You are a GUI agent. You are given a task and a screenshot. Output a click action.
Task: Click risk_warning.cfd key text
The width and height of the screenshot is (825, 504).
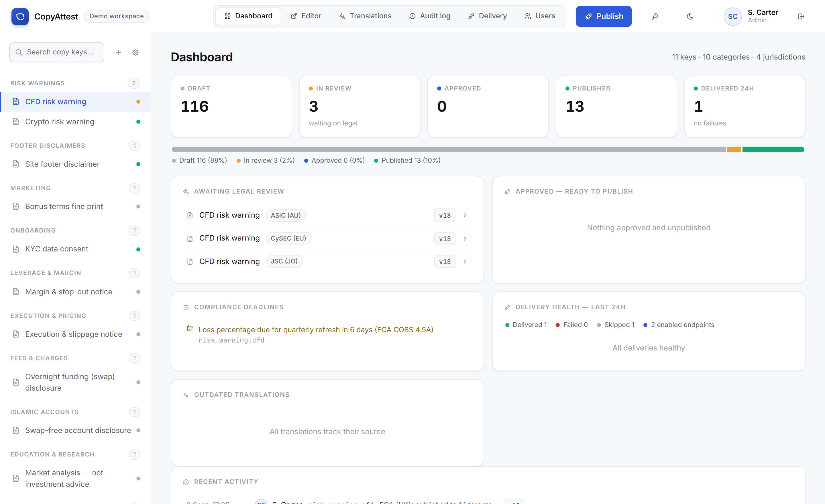pyautogui.click(x=231, y=340)
